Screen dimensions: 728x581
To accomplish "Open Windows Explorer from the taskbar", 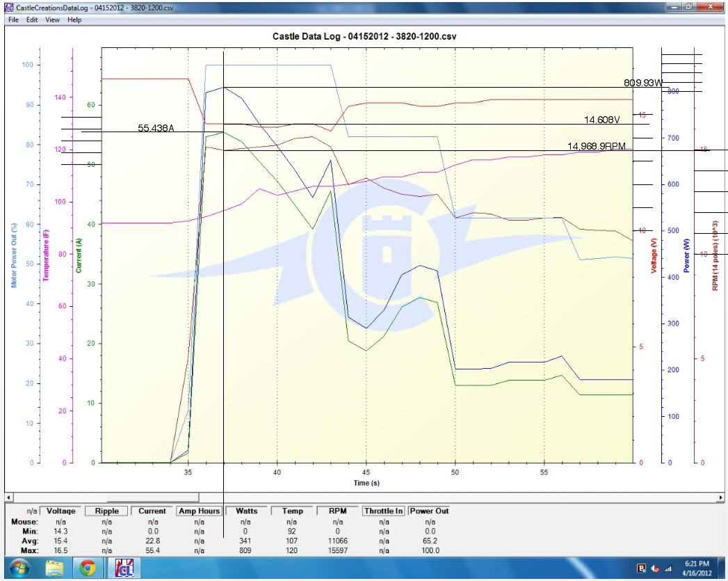I will 55,568.
